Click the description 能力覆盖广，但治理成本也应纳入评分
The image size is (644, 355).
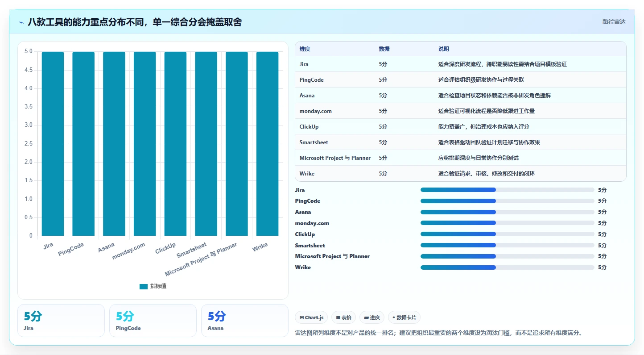point(484,127)
